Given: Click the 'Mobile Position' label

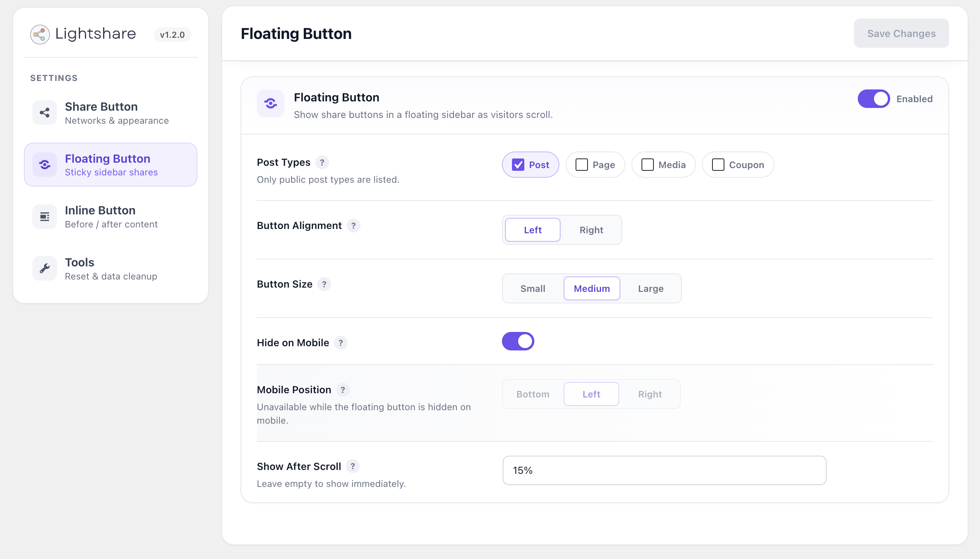Looking at the screenshot, I should 294,390.
